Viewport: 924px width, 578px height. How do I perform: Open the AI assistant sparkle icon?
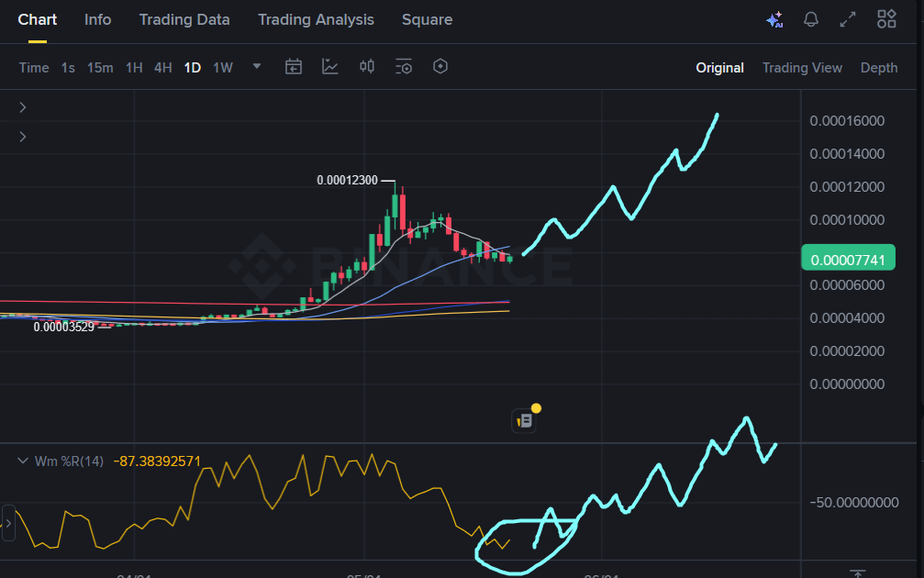click(x=774, y=19)
